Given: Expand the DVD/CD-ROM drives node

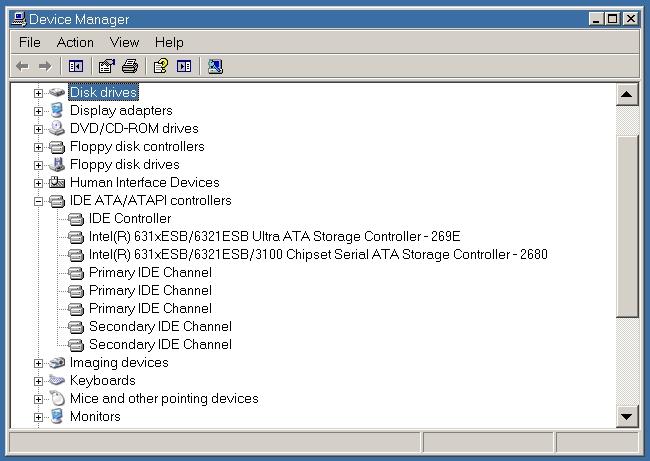Looking at the screenshot, I should click(x=38, y=129).
